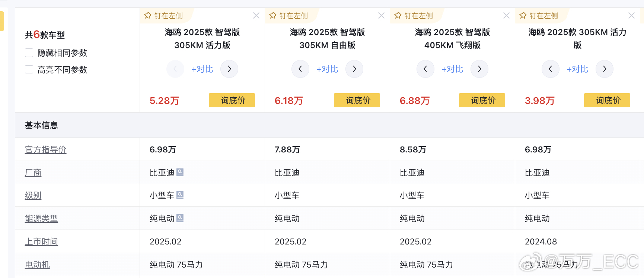Remove the 智驾版 305KM 活力版 column
Viewport: 644px width, 278px height.
(x=256, y=16)
